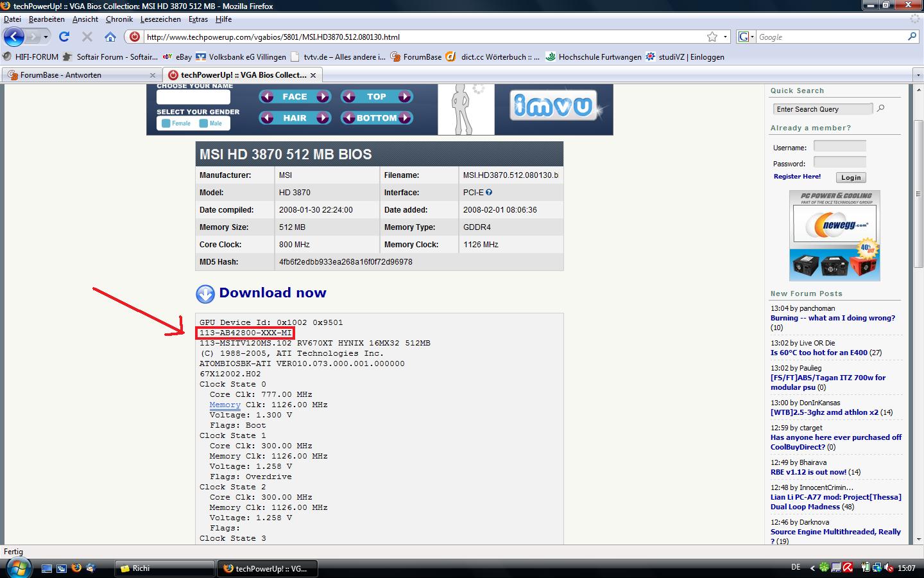
Task: Click the left arrow next to BOTTOM
Action: (348, 118)
